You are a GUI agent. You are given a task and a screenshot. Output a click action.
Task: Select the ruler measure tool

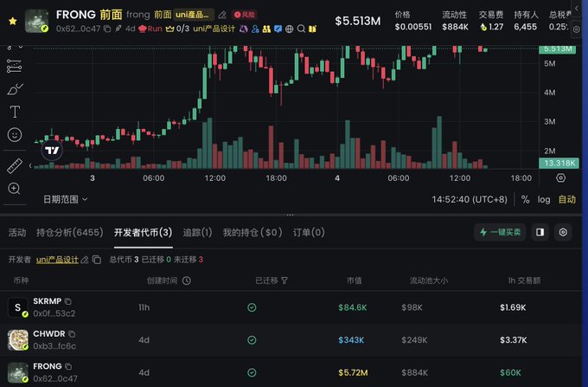tap(15, 166)
